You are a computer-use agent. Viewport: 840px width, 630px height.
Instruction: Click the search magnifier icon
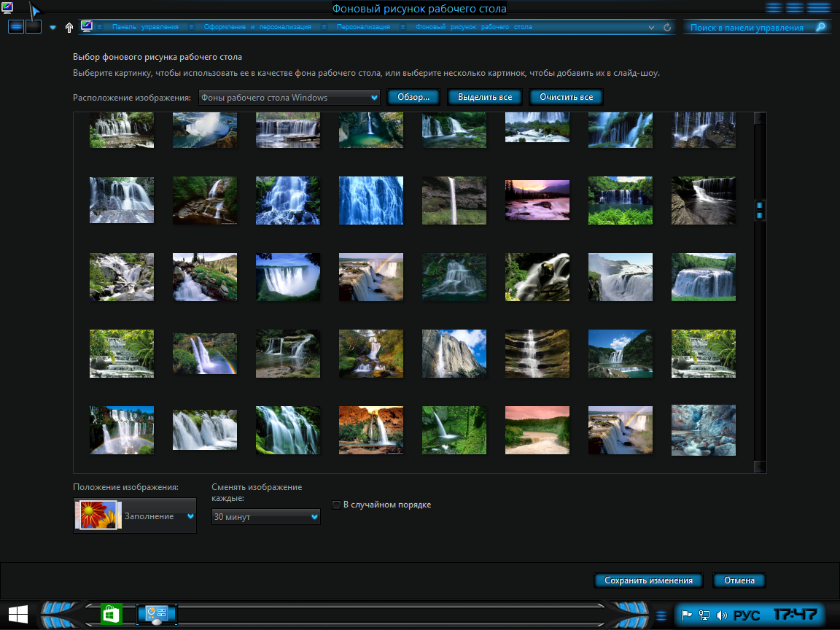820,27
